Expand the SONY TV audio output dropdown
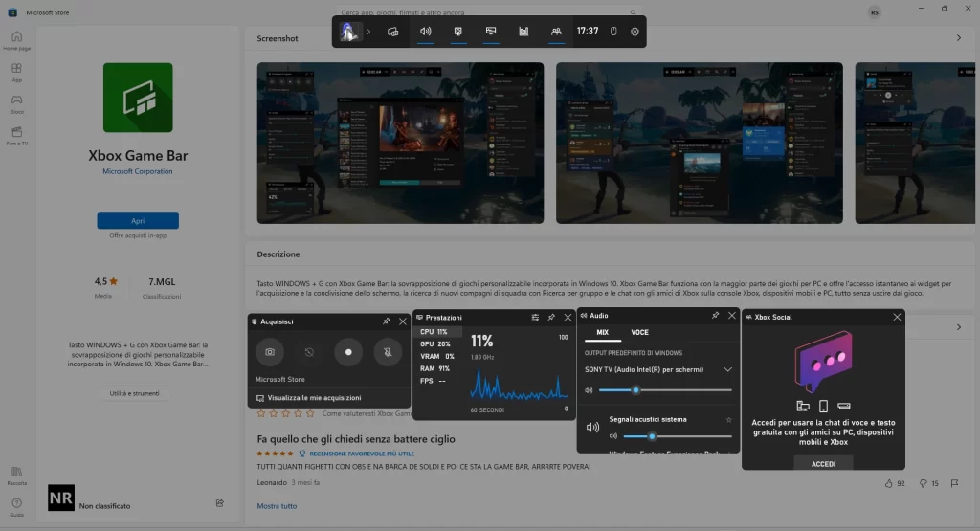 tap(727, 370)
